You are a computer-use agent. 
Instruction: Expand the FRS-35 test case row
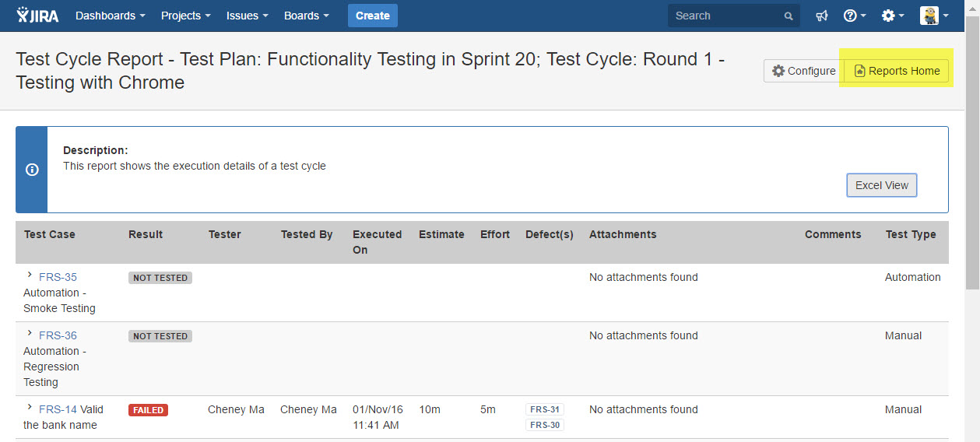[x=30, y=275]
